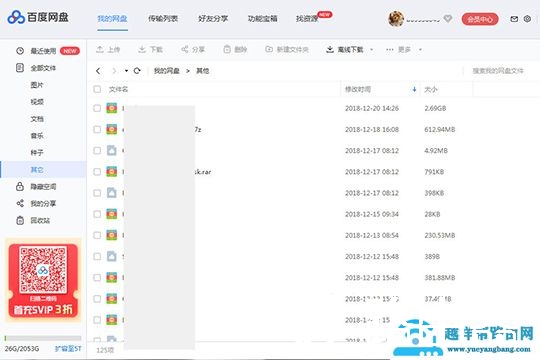
Task: Select 音乐 category in sidebar
Action: 37,136
